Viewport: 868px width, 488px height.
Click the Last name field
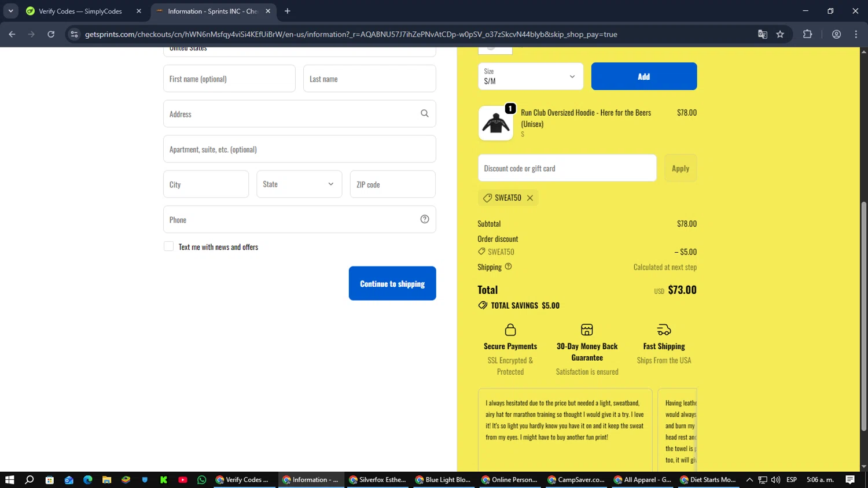click(x=370, y=79)
